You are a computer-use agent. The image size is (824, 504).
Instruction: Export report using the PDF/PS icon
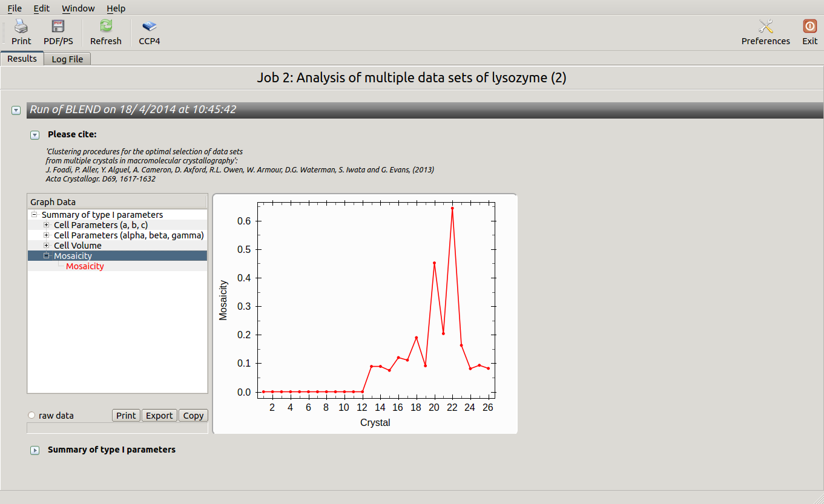(x=58, y=27)
